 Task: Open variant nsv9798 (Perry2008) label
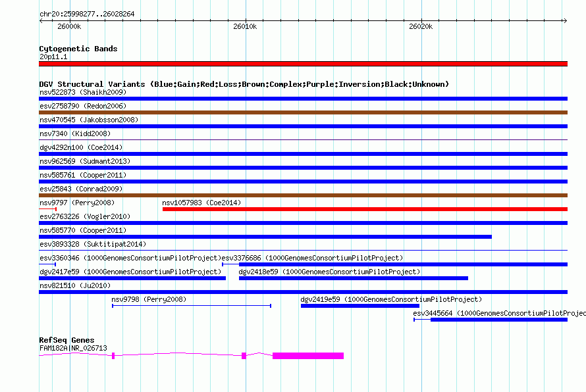(149, 299)
